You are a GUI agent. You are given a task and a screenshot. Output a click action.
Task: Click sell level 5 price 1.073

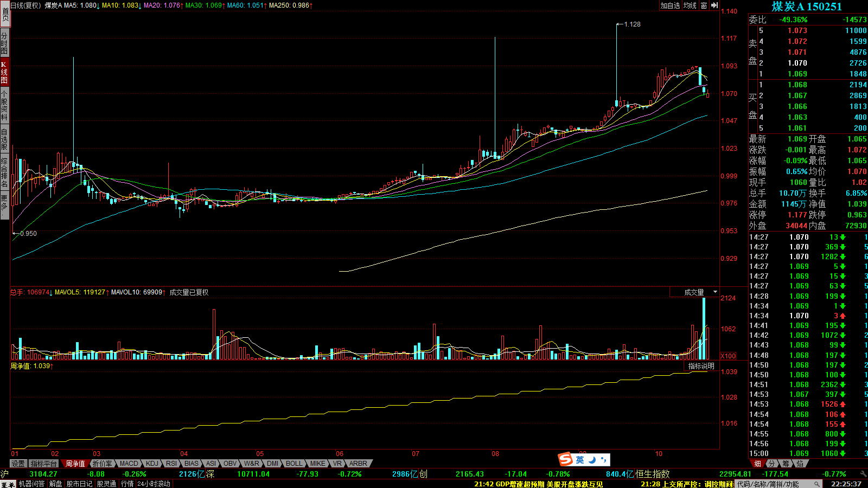797,31
